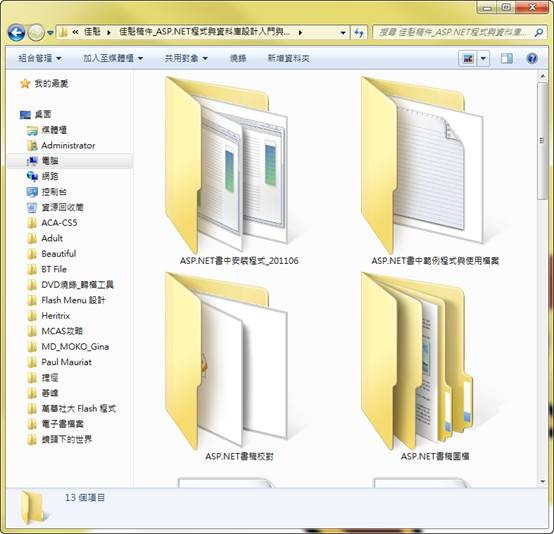Select Paul Mauriat in the navigation tree
The image size is (554, 534).
pos(66,362)
